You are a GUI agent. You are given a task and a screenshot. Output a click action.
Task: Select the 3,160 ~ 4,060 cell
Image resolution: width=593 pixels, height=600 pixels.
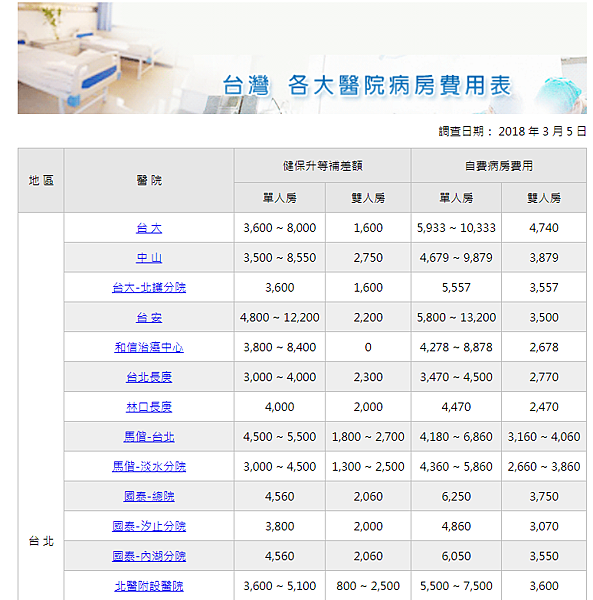(x=544, y=437)
